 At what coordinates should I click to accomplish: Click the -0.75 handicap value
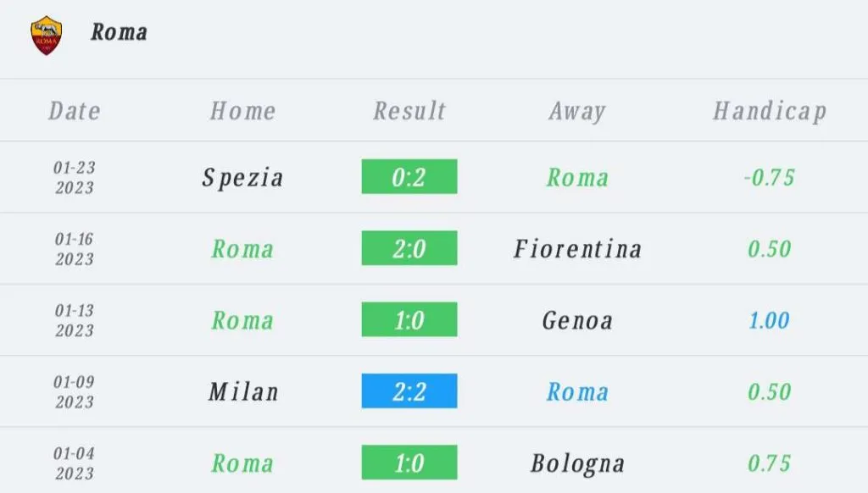769,178
